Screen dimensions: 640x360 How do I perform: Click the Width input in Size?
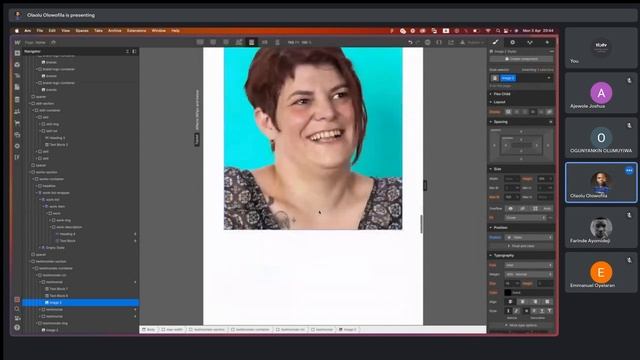pyautogui.click(x=512, y=179)
